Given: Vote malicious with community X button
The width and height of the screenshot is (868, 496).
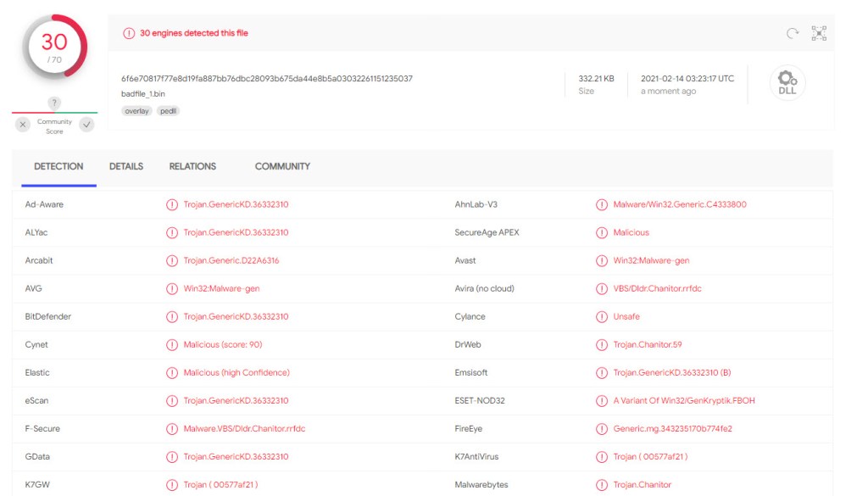Looking at the screenshot, I should tap(23, 125).
